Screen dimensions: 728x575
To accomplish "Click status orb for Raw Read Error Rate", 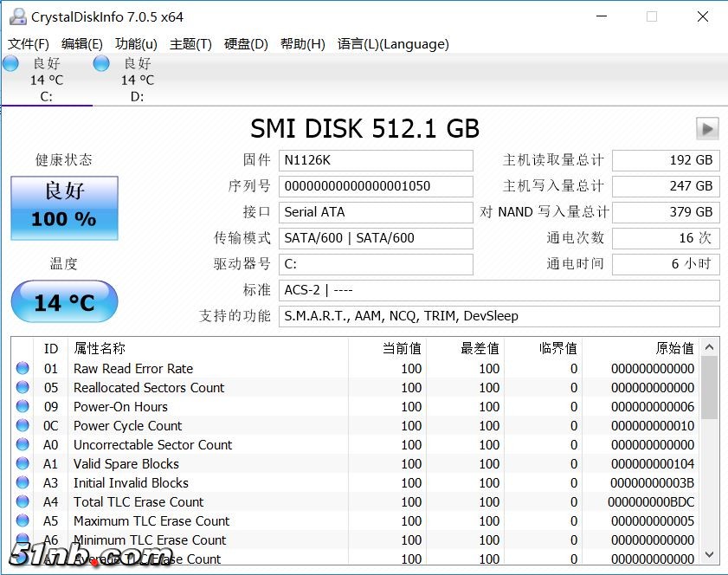I will 23,369.
